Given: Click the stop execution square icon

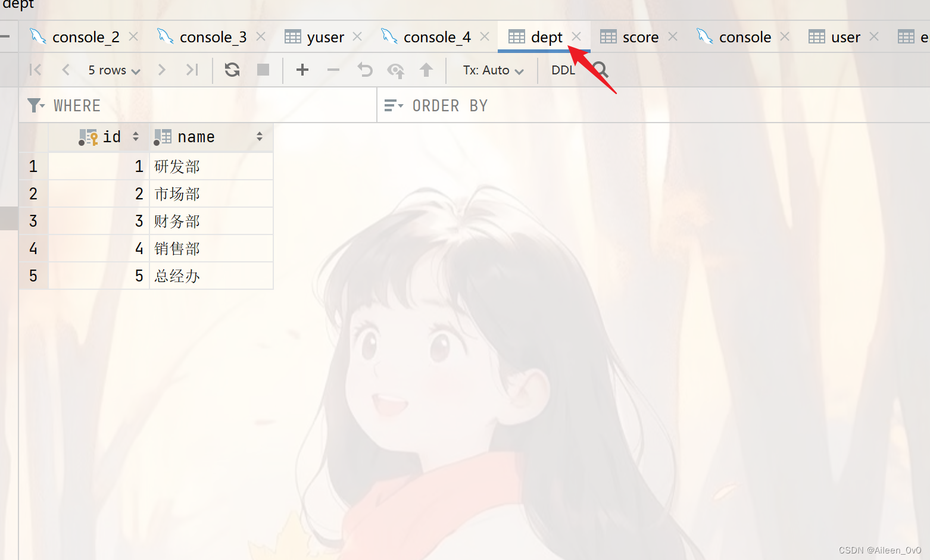Looking at the screenshot, I should coord(263,70).
